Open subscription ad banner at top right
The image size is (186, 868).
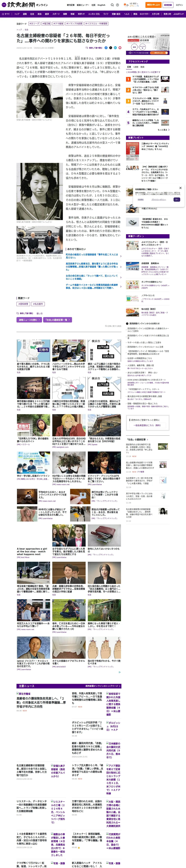coord(148,44)
